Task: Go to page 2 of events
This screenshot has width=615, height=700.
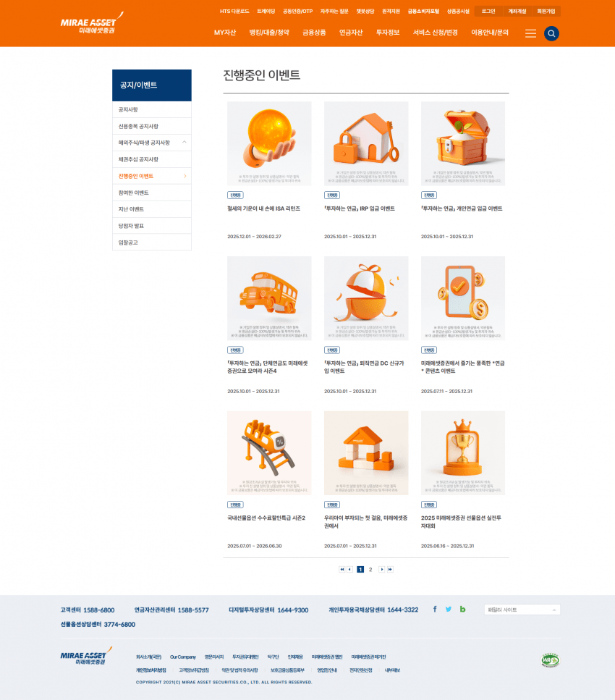Action: point(370,570)
